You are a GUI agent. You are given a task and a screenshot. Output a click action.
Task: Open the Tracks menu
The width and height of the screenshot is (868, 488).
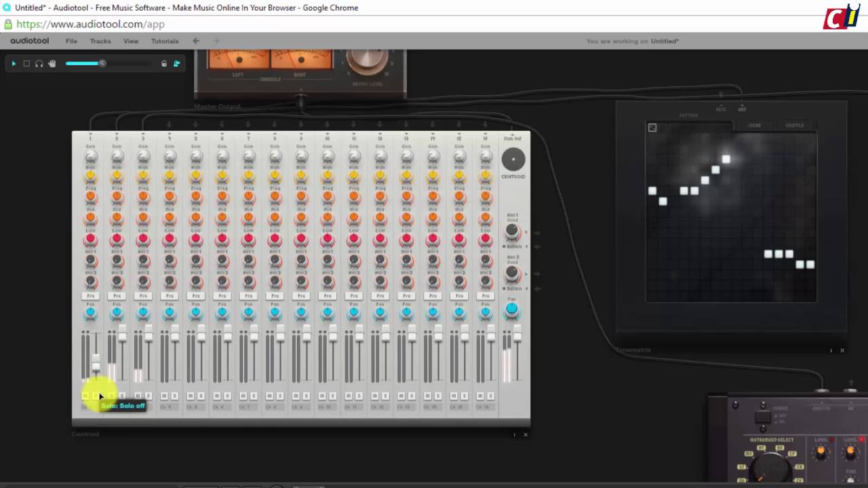click(x=100, y=41)
